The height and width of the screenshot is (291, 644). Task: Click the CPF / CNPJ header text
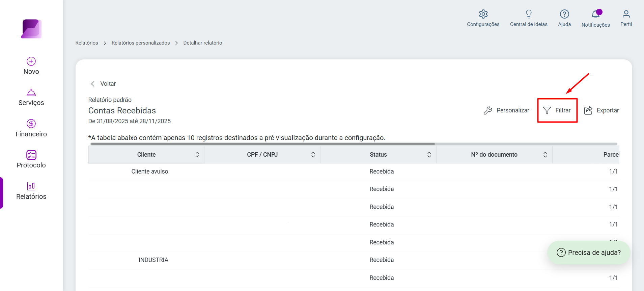tap(262, 155)
